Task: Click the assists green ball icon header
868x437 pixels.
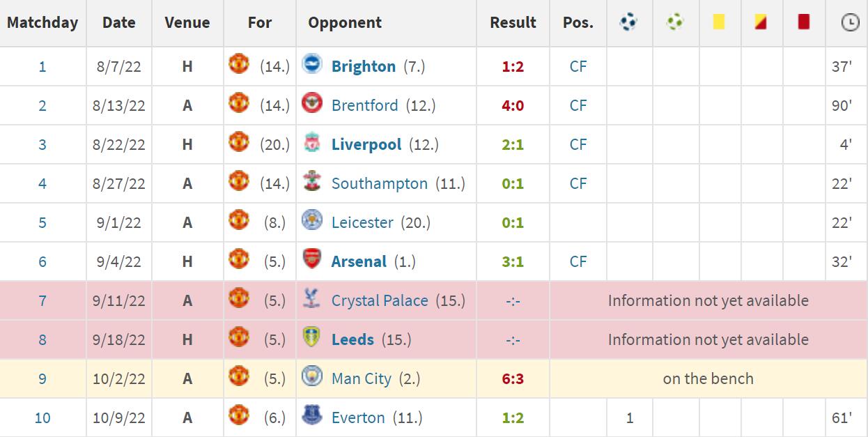Action: pyautogui.click(x=674, y=22)
